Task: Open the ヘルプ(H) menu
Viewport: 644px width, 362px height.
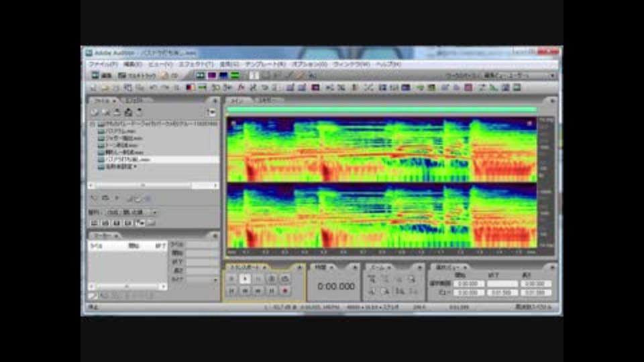Action: coord(388,64)
